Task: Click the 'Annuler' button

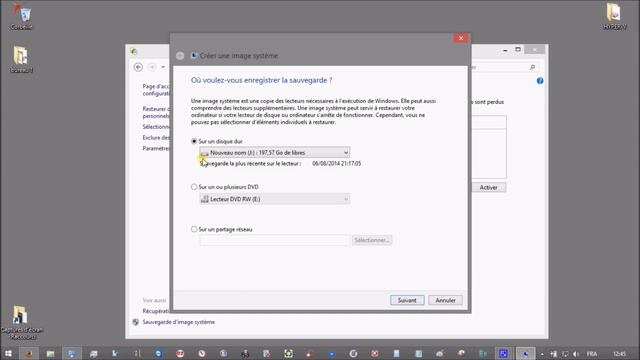Action: (x=445, y=300)
